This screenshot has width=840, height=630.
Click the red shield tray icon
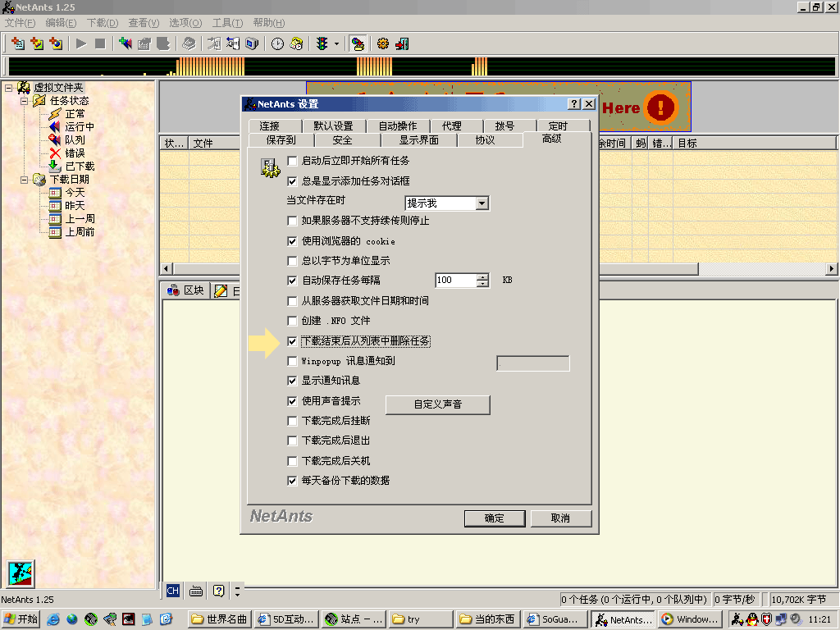(767, 619)
